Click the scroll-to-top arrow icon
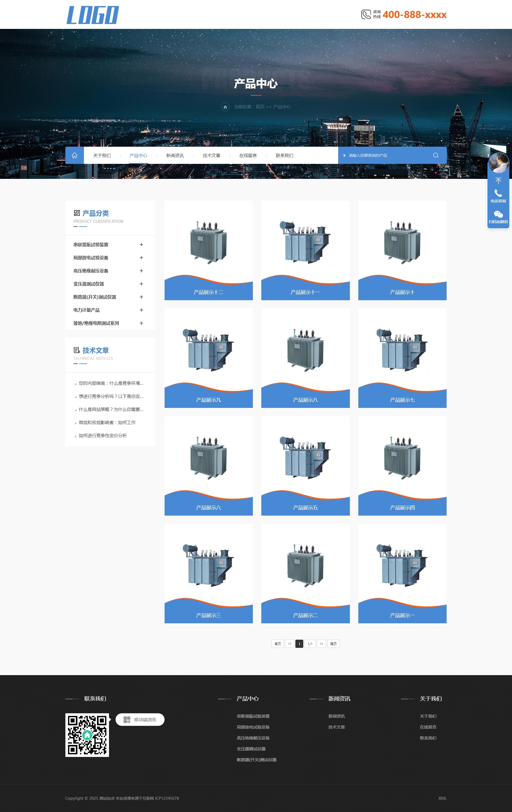Viewport: 512px width, 812px height. [x=498, y=181]
